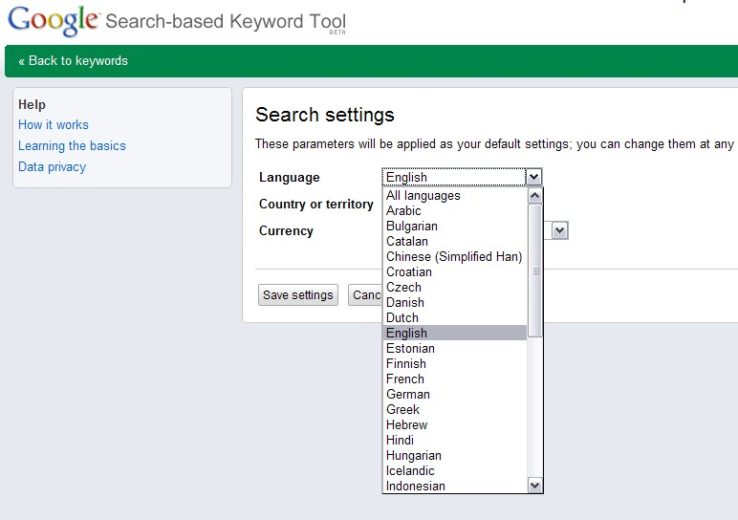
Task: Go back via Back to keywords link
Action: pos(73,61)
